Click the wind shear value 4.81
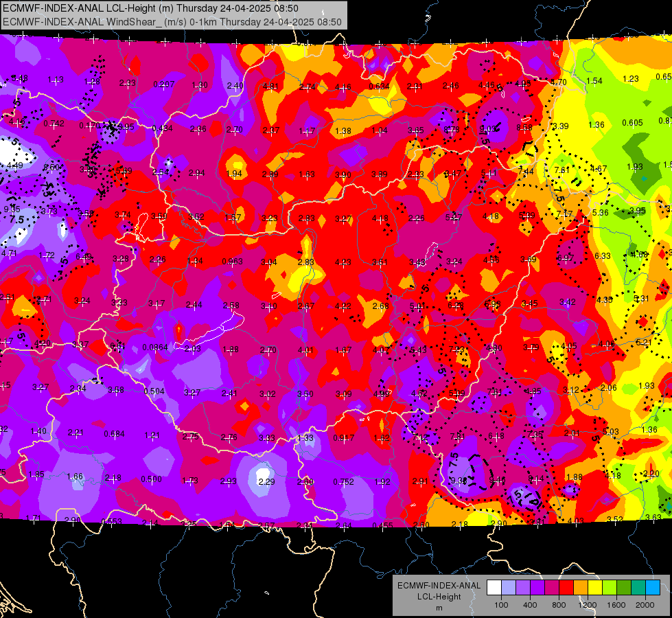Screen dimensions: 672x618 (x=270, y=87)
